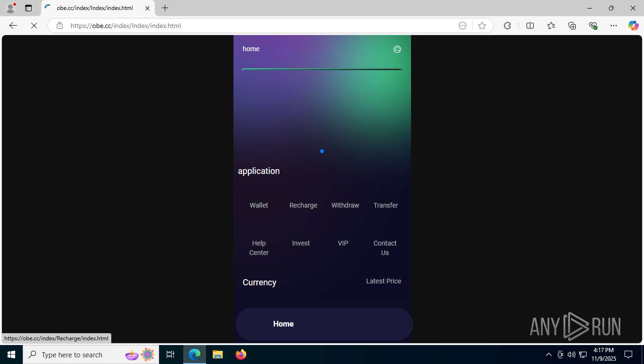Select the obe.cc browser tab
The width and height of the screenshot is (644, 364).
pos(98,8)
